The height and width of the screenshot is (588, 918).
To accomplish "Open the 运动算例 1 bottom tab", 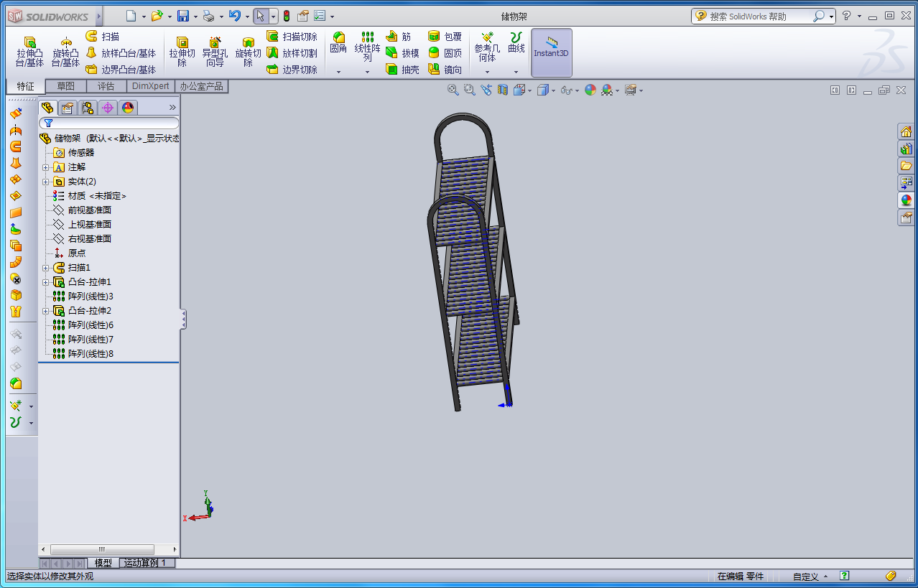I will pyautogui.click(x=148, y=563).
